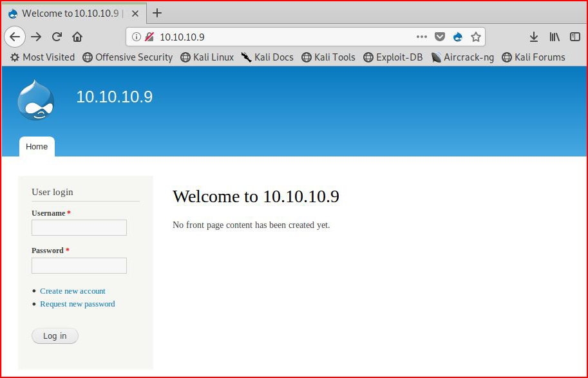This screenshot has width=588, height=378.
Task: Open the Exploit-DB bookmark
Action: coord(393,57)
